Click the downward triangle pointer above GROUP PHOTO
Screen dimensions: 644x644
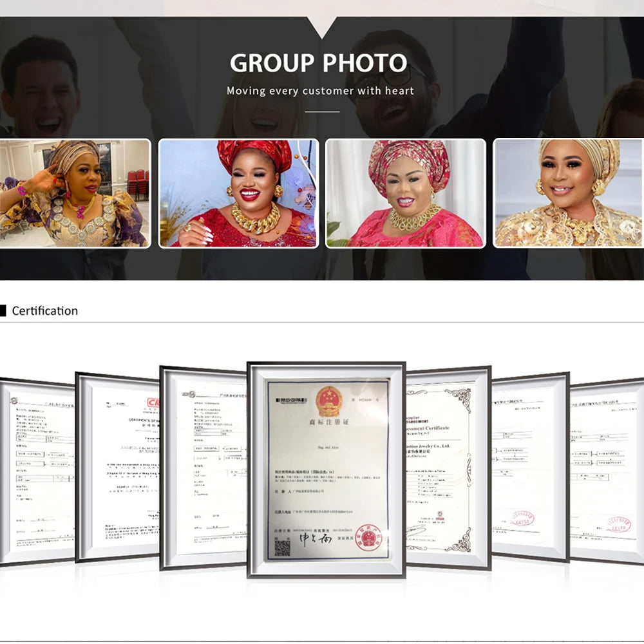[321, 26]
